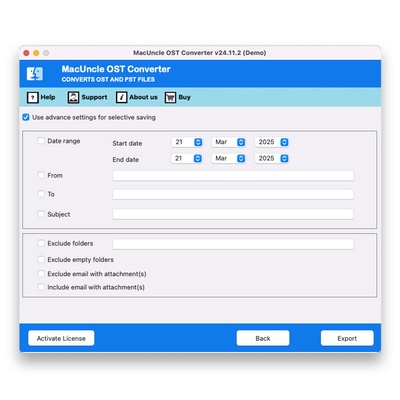Open the Start date month dropdown
Screen dimensions: 400x400
tap(229, 142)
